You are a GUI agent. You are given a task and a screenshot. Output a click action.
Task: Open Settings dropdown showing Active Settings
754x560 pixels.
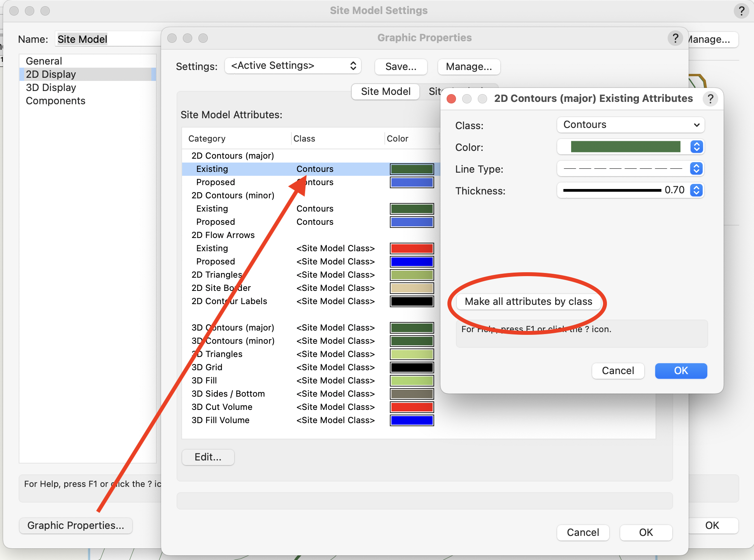click(x=293, y=66)
